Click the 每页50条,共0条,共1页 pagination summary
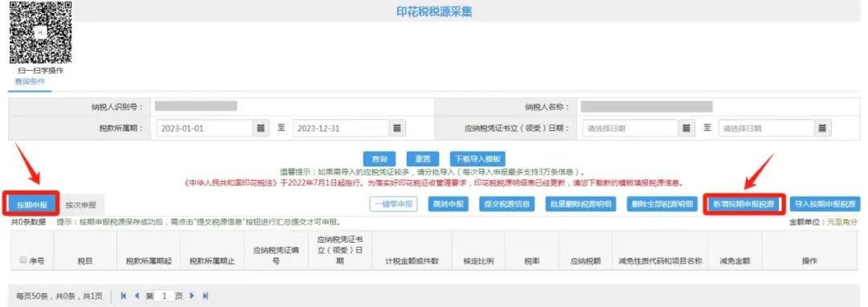This screenshot has width=868, height=307. (x=59, y=297)
